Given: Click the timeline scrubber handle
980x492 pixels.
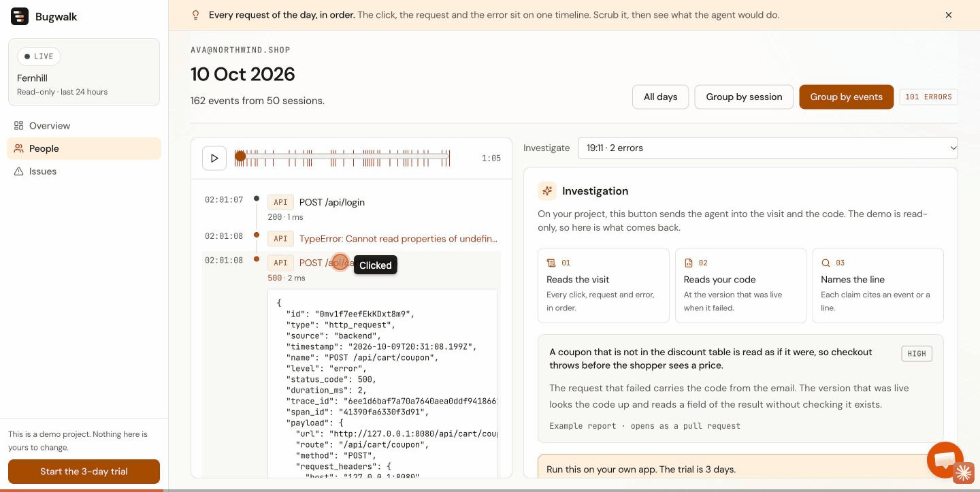Looking at the screenshot, I should coord(240,157).
